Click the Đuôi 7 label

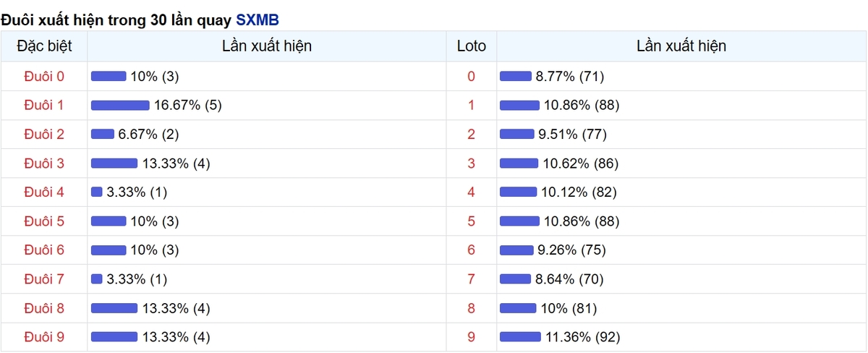(44, 278)
